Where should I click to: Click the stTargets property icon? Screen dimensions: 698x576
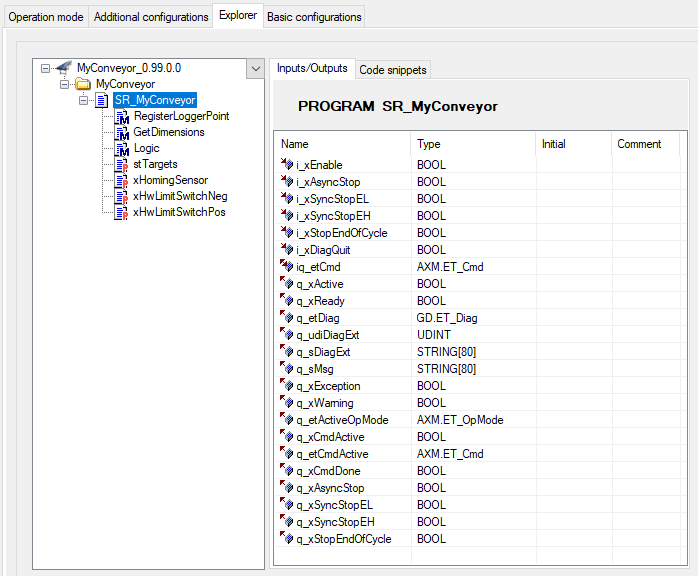click(x=122, y=165)
